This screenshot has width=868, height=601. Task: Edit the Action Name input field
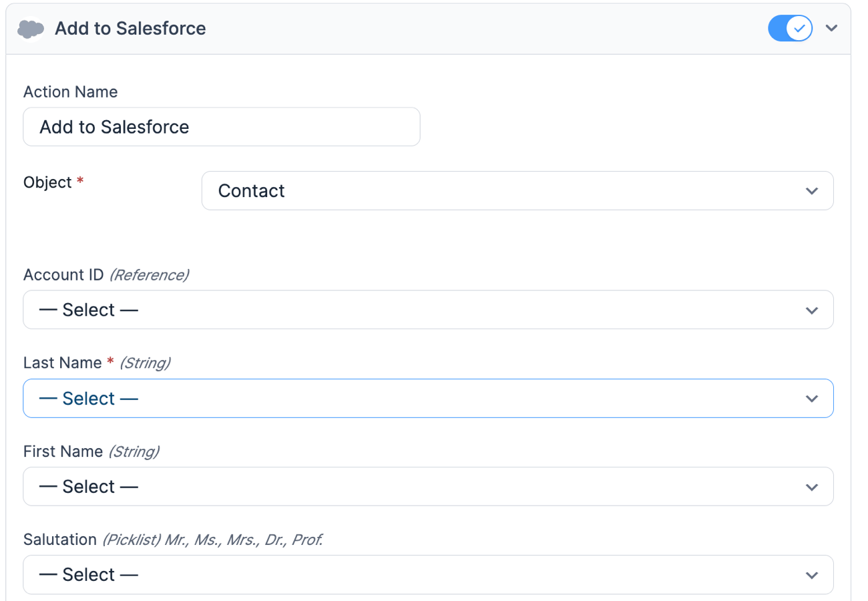pos(222,127)
